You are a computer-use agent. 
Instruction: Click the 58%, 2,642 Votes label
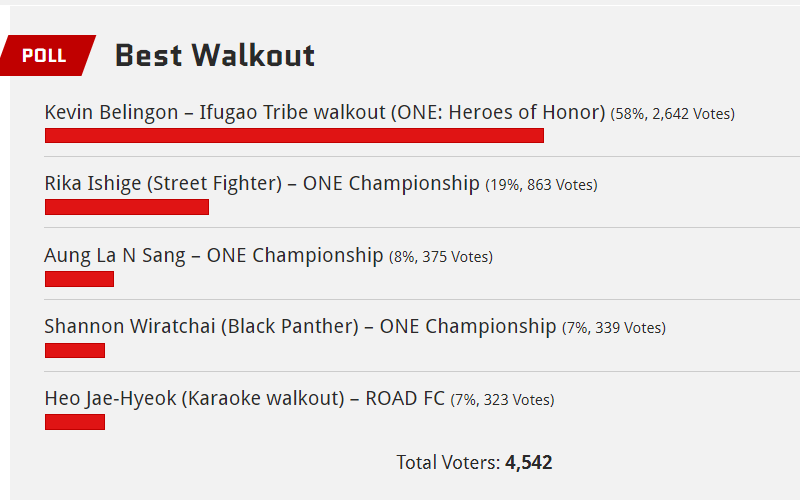coord(672,114)
